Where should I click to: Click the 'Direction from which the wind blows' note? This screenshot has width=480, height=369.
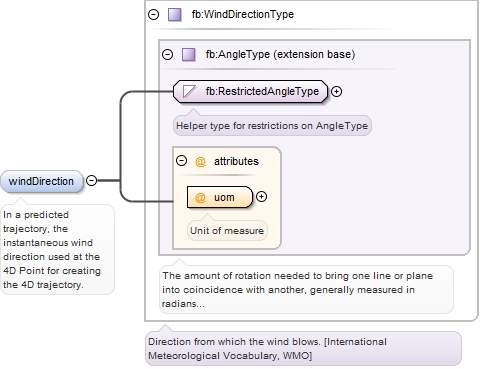[304, 349]
